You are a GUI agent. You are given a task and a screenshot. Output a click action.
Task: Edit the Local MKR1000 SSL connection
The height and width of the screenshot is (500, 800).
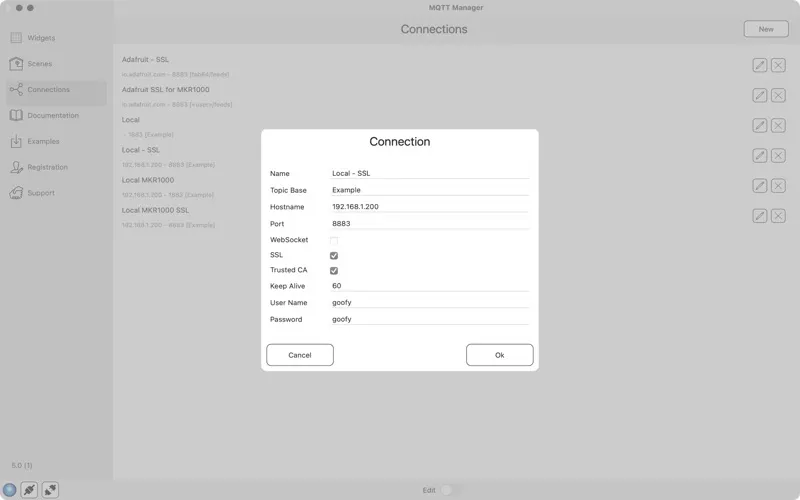pos(760,216)
